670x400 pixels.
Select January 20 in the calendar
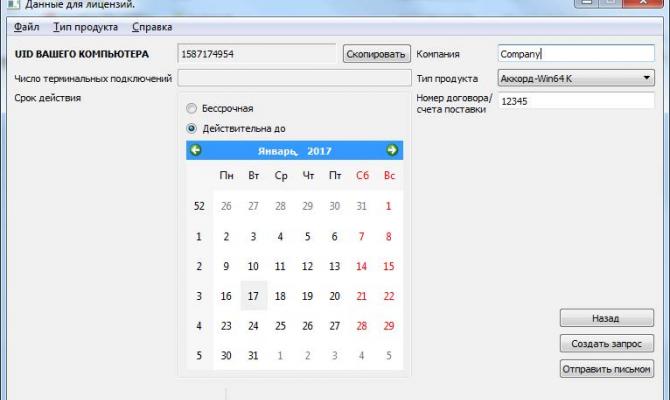click(x=335, y=296)
